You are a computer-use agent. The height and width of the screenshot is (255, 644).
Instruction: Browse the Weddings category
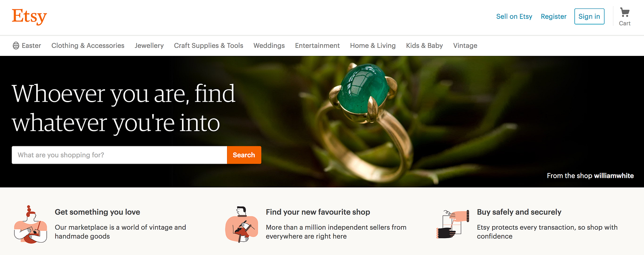[x=269, y=45]
